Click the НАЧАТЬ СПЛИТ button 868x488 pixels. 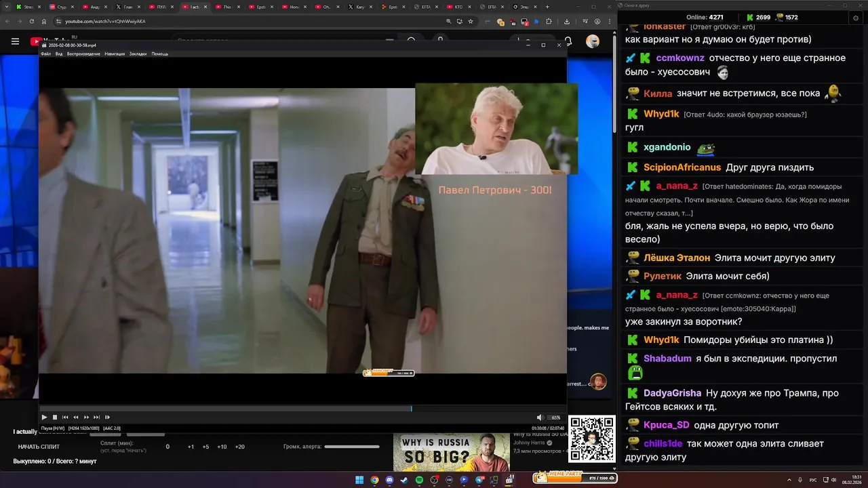click(39, 447)
